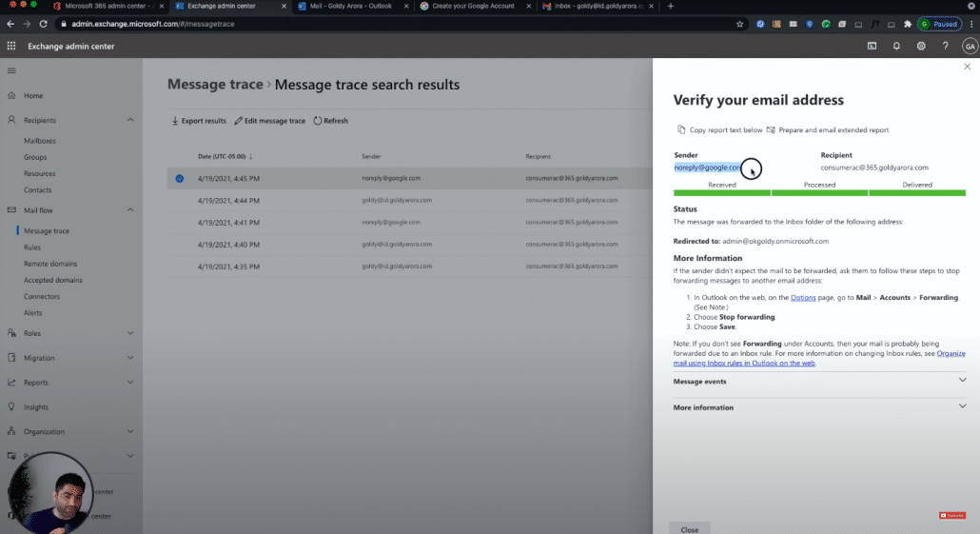980x534 pixels.
Task: Click the highlighted sender noreply@google.com
Action: pyautogui.click(x=708, y=168)
